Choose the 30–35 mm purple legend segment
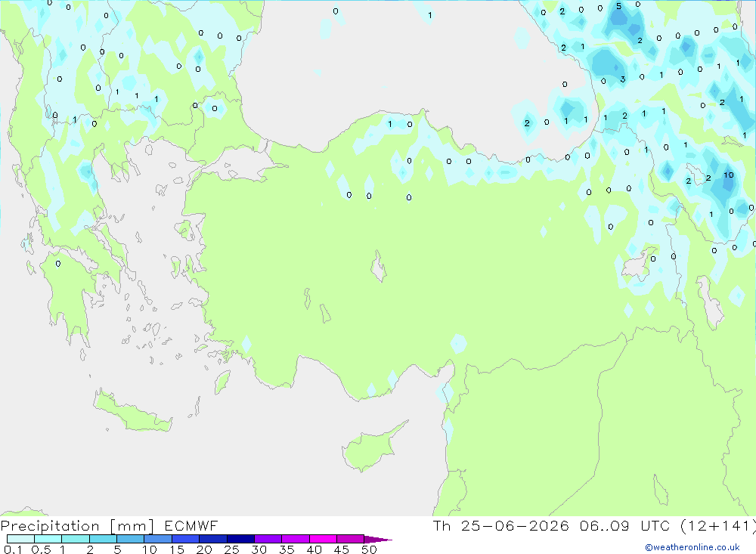This screenshot has height=554, width=756. point(268,539)
